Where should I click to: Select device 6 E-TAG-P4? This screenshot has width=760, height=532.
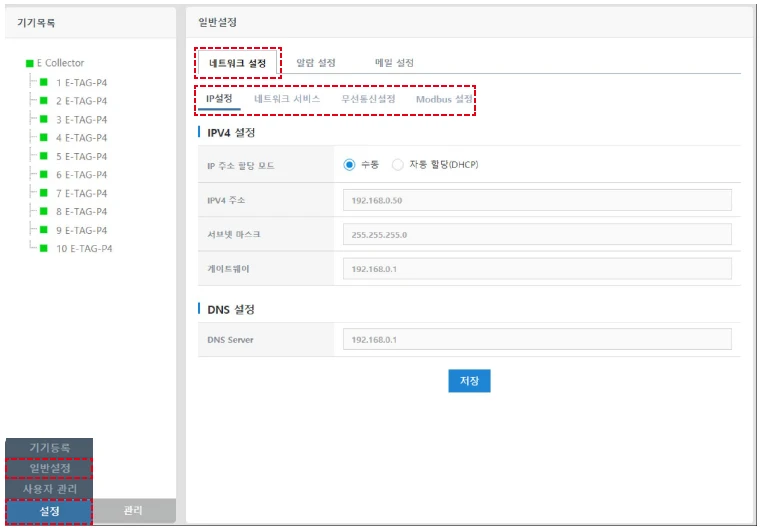pos(81,175)
